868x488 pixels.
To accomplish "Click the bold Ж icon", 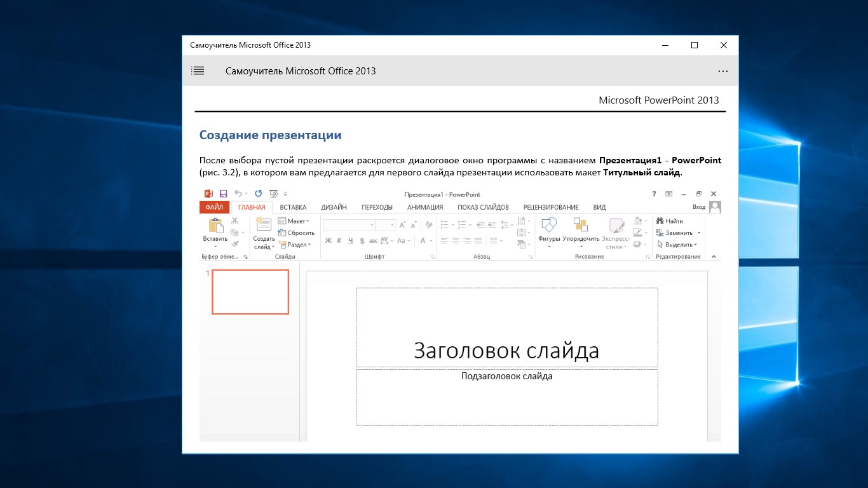I will click(x=329, y=241).
